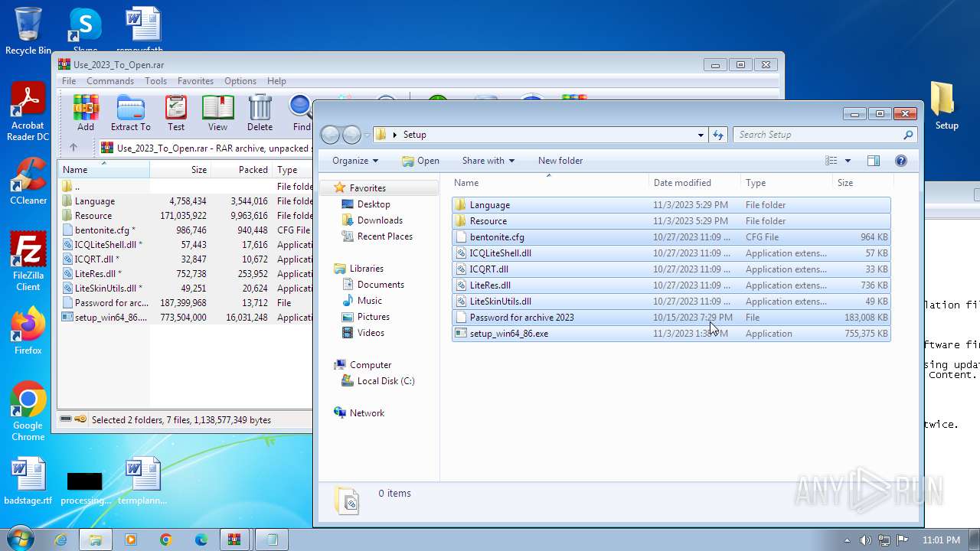This screenshot has width=980, height=551.
Task: Sort Explorer by Date modified column
Action: click(x=694, y=183)
